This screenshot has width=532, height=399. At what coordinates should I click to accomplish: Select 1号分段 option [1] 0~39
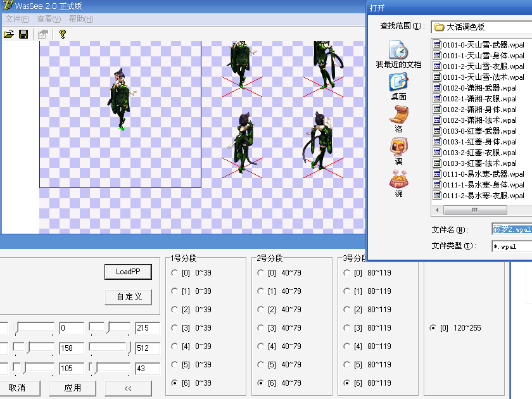(x=191, y=291)
